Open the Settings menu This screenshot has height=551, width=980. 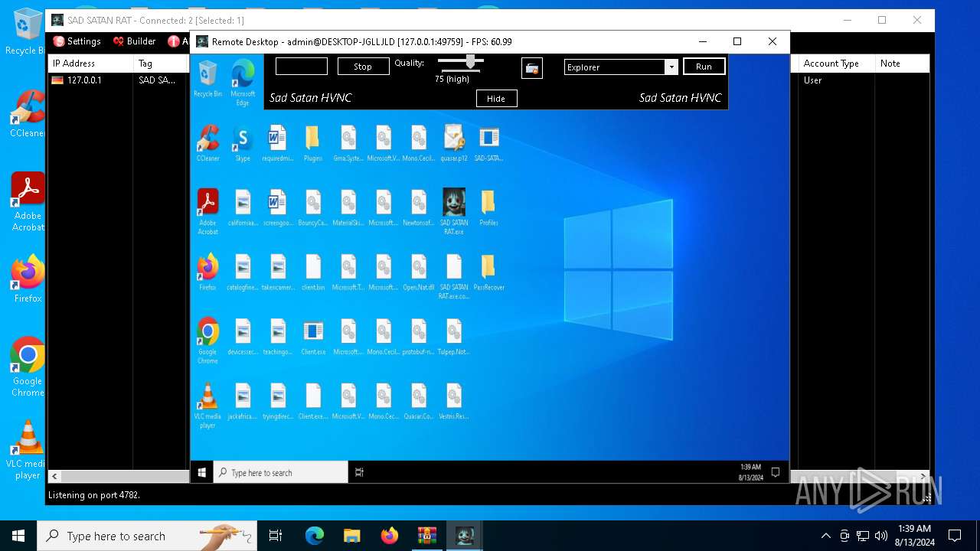pyautogui.click(x=77, y=41)
